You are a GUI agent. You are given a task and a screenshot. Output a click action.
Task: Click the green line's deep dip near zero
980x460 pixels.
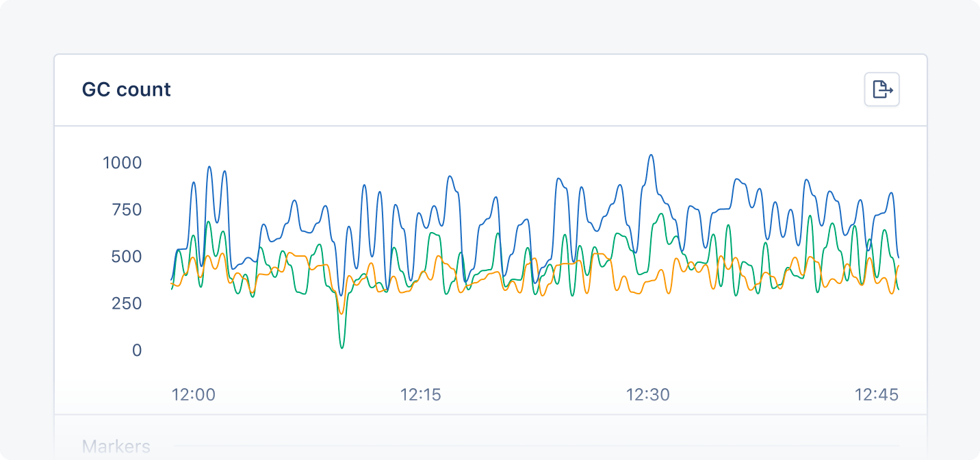click(x=341, y=347)
